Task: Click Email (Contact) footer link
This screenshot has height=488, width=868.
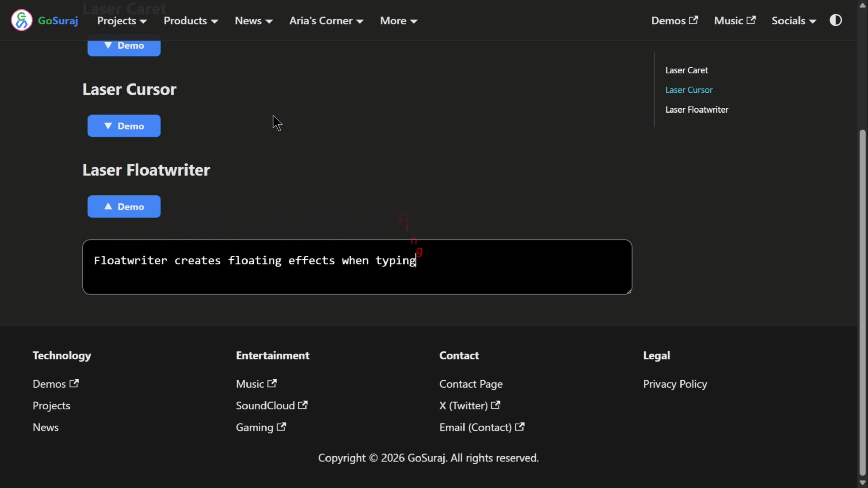Action: point(481,427)
